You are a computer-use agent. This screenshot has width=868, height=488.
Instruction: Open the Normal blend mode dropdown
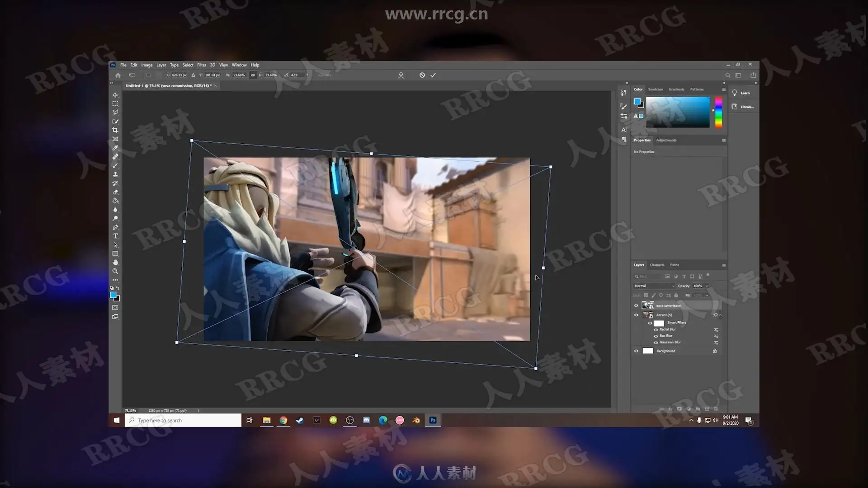(x=654, y=286)
